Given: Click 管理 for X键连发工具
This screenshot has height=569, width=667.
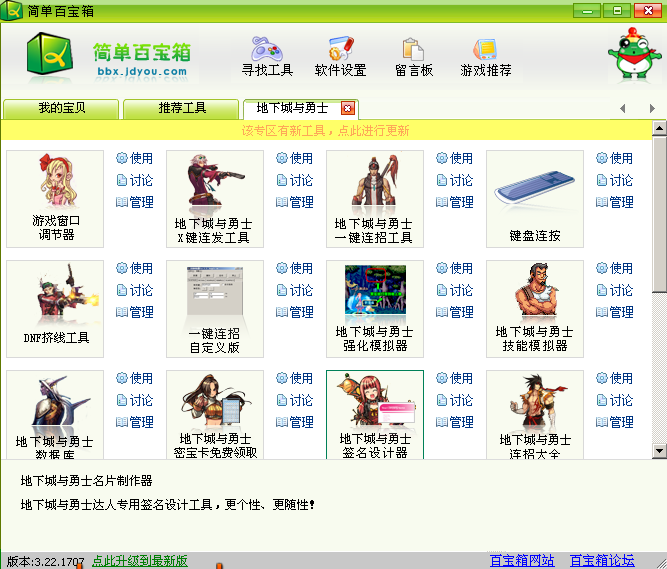Looking at the screenshot, I should point(294,202).
